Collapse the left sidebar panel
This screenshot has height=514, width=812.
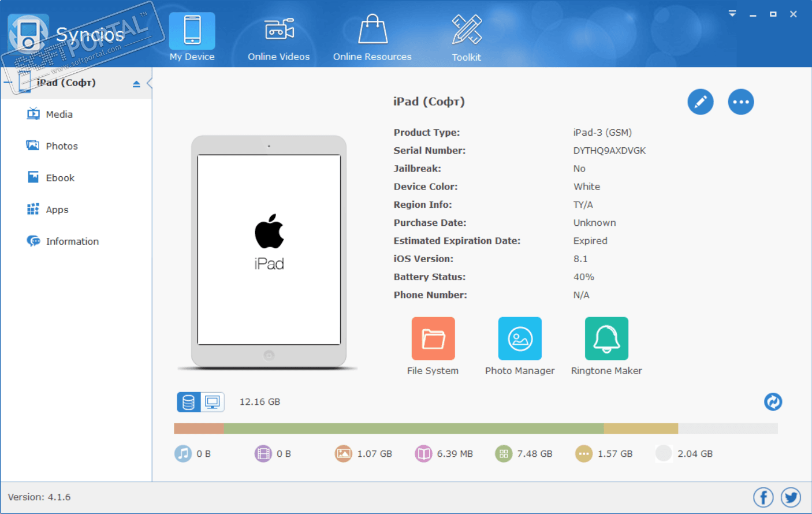coord(150,83)
